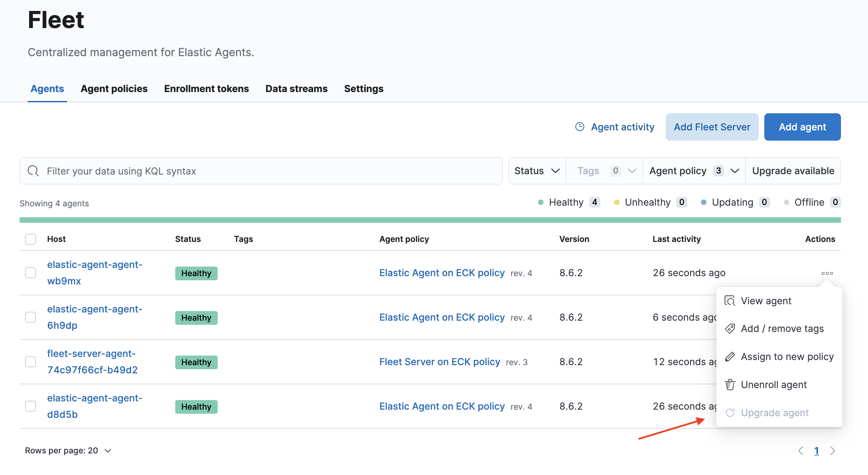This screenshot has width=868, height=475.
Task: Expand the Status filter dropdown
Action: coord(537,171)
